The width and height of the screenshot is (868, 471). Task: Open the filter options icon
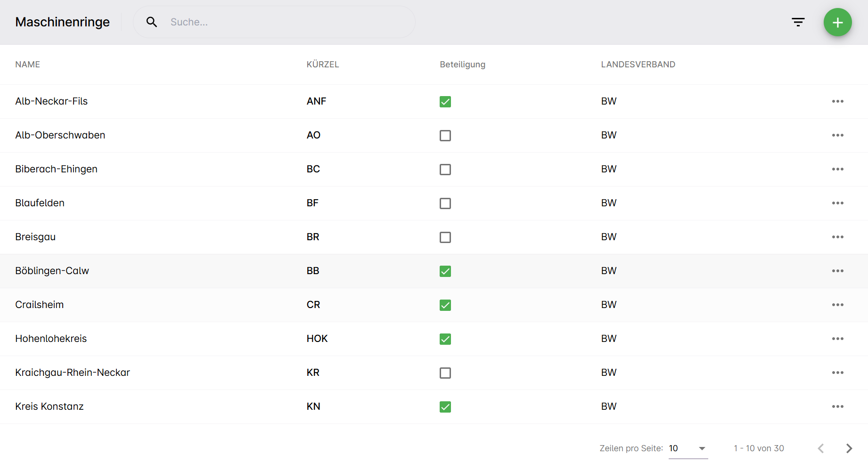pyautogui.click(x=798, y=22)
